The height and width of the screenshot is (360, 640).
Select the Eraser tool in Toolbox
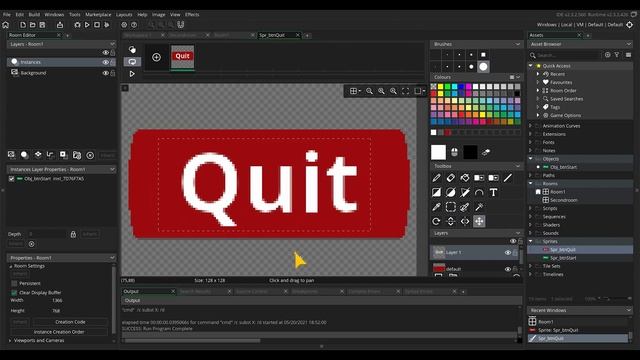[x=451, y=178]
